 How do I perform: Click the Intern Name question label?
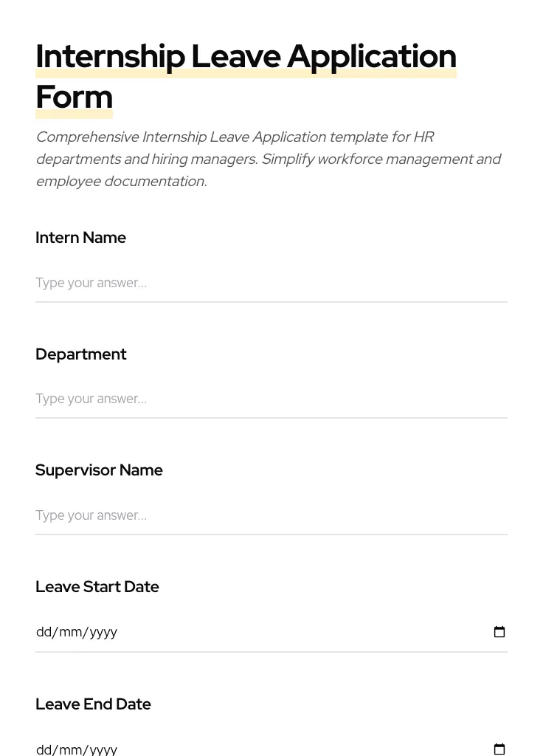point(80,238)
